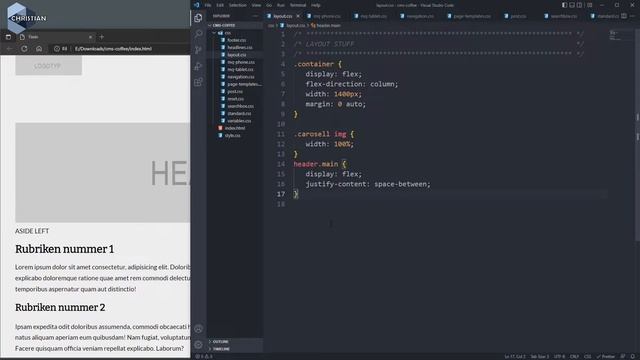
Task: Open the Explorer view in the activity bar
Action: [x=198, y=18]
